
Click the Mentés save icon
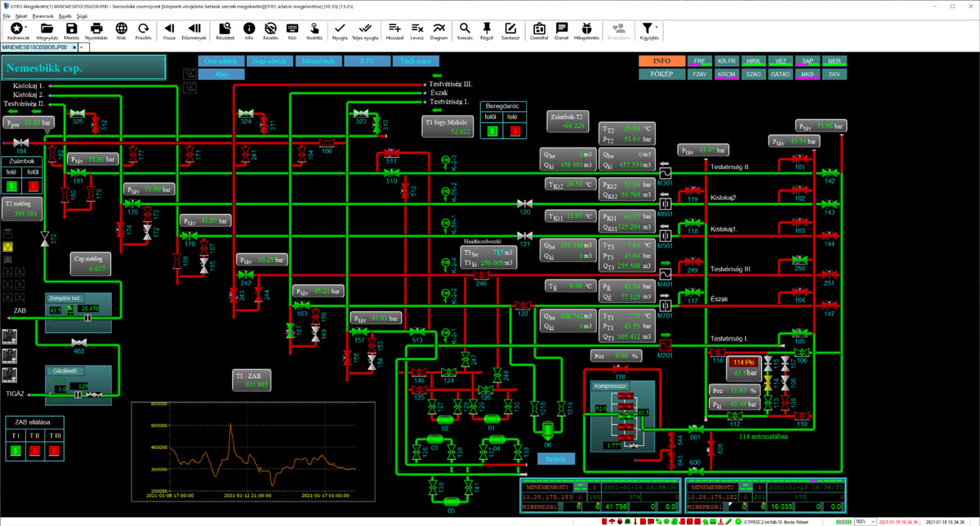71,28
